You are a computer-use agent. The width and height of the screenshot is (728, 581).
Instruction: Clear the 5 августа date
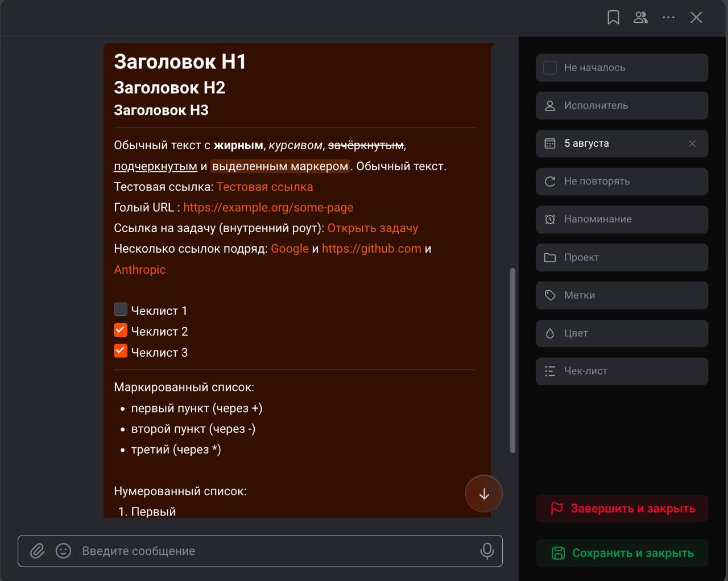692,143
